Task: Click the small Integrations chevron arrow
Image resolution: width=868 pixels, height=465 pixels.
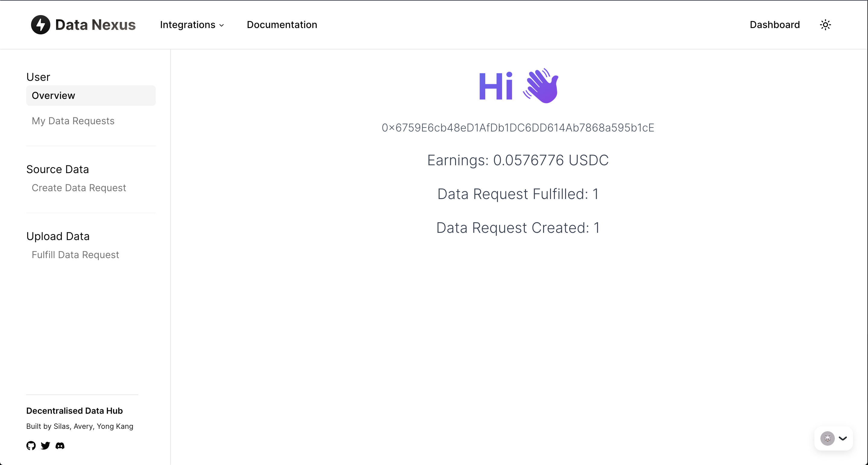Action: [x=222, y=25]
